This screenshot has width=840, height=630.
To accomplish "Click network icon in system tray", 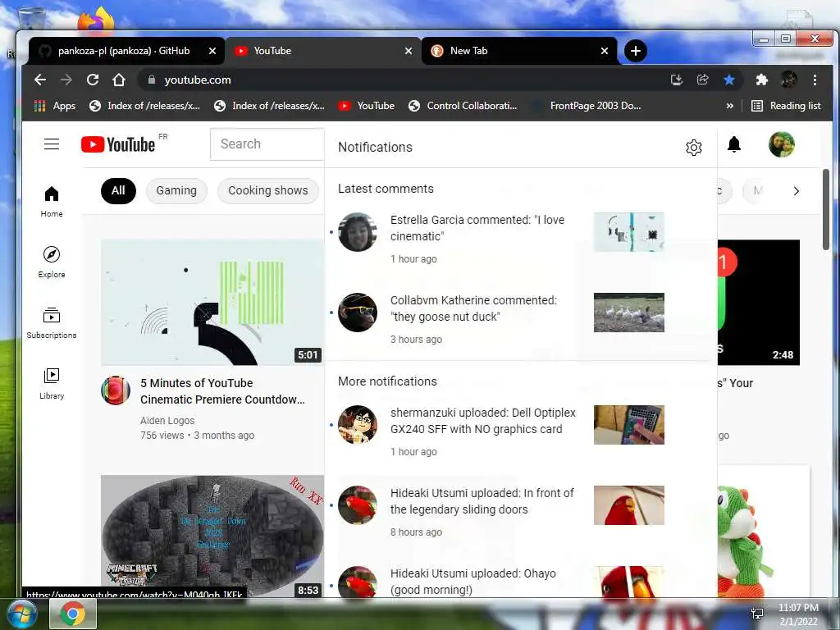I will click(757, 614).
